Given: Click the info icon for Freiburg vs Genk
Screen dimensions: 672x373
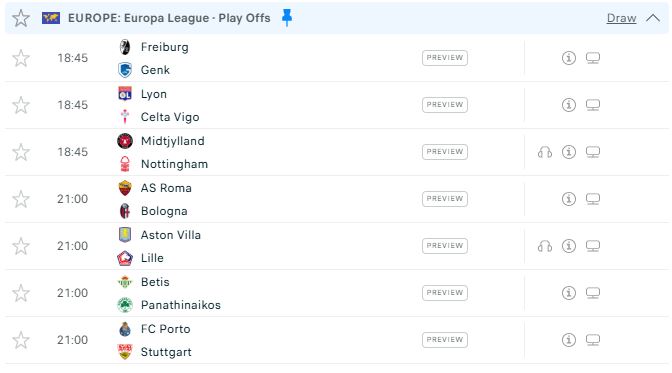Looking at the screenshot, I should pos(569,58).
